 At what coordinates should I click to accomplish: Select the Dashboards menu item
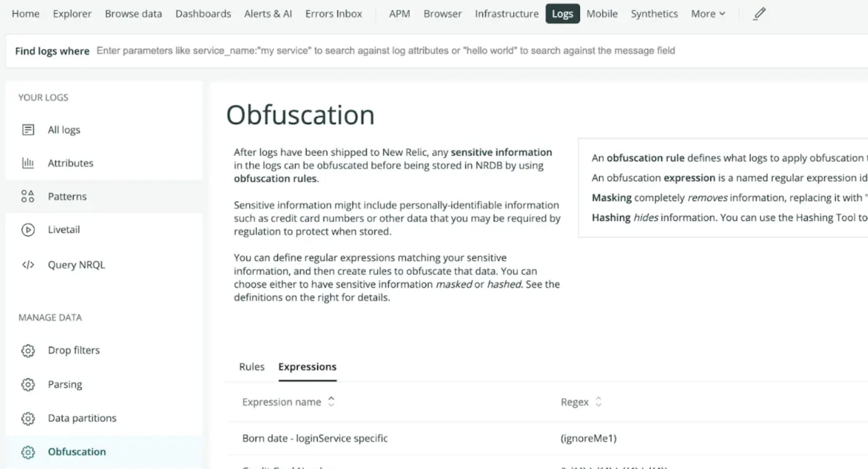203,13
